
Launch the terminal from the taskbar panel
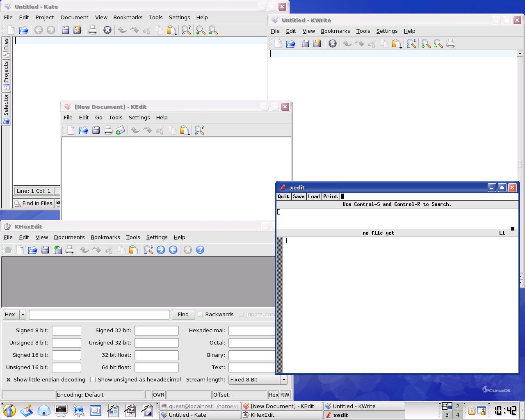tap(61, 410)
